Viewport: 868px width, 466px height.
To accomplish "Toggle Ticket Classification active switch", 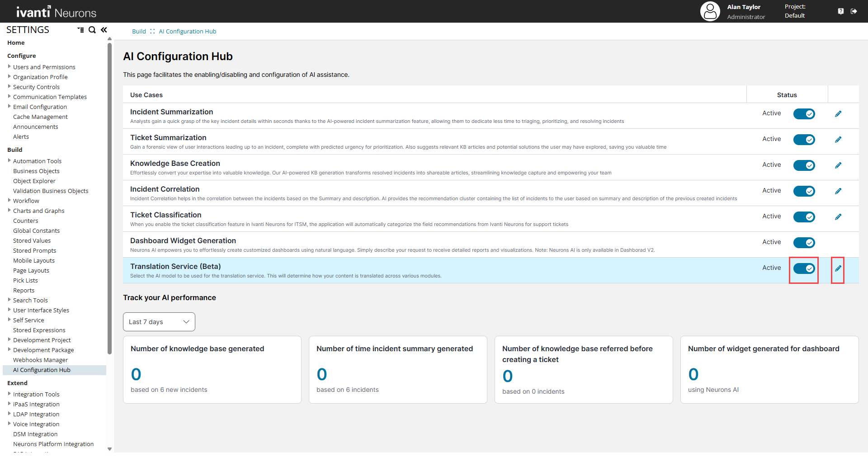I will (x=804, y=217).
